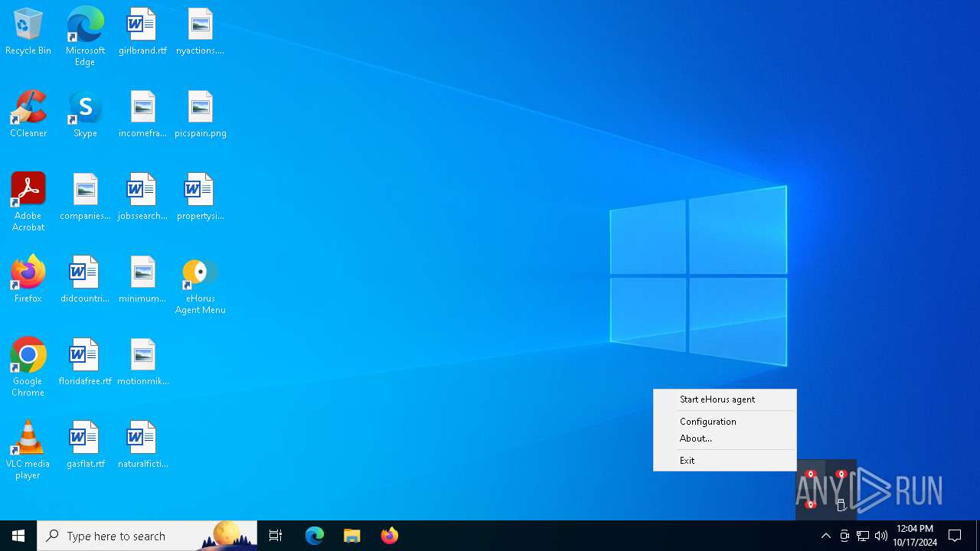This screenshot has height=551, width=980.
Task: Choose About... in the eHorus menu
Action: coord(724,439)
